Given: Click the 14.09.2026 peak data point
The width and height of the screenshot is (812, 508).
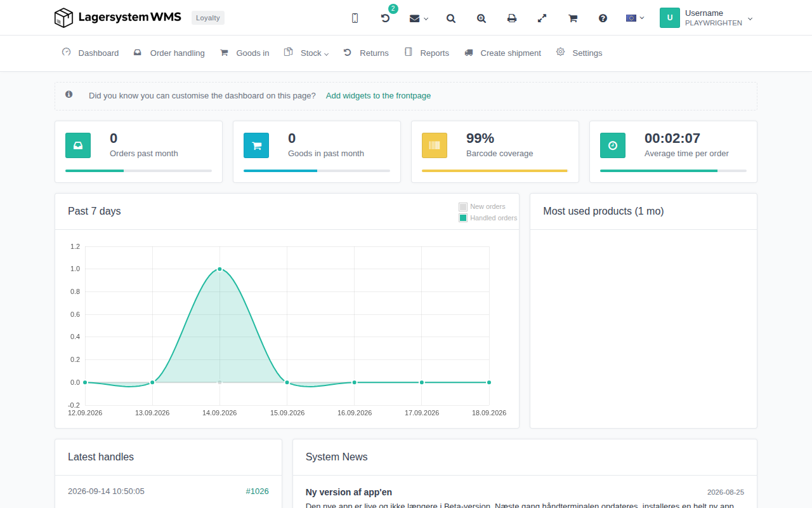Looking at the screenshot, I should tap(219, 269).
